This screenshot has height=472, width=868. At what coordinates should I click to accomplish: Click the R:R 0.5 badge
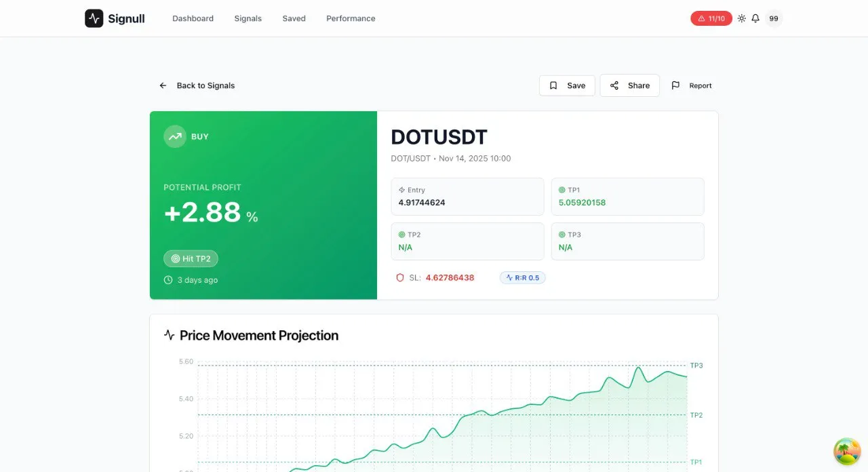click(x=523, y=277)
